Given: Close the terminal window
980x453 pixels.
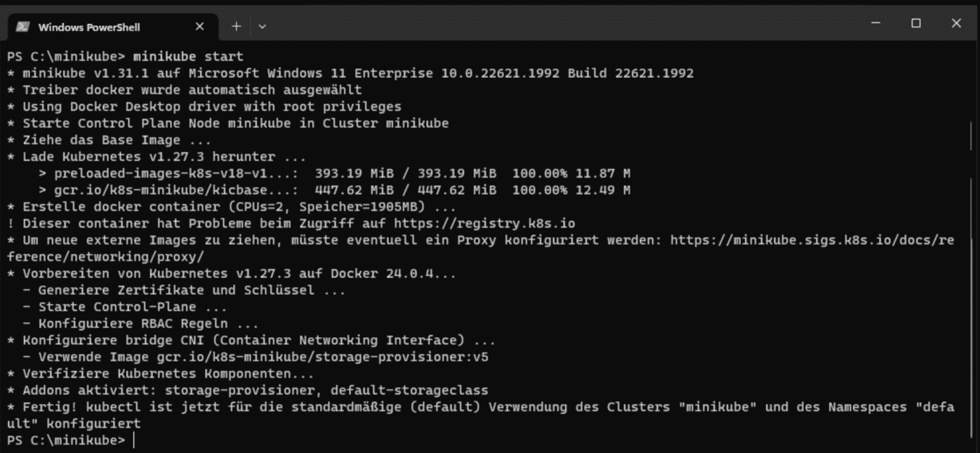Looking at the screenshot, I should click(x=958, y=23).
